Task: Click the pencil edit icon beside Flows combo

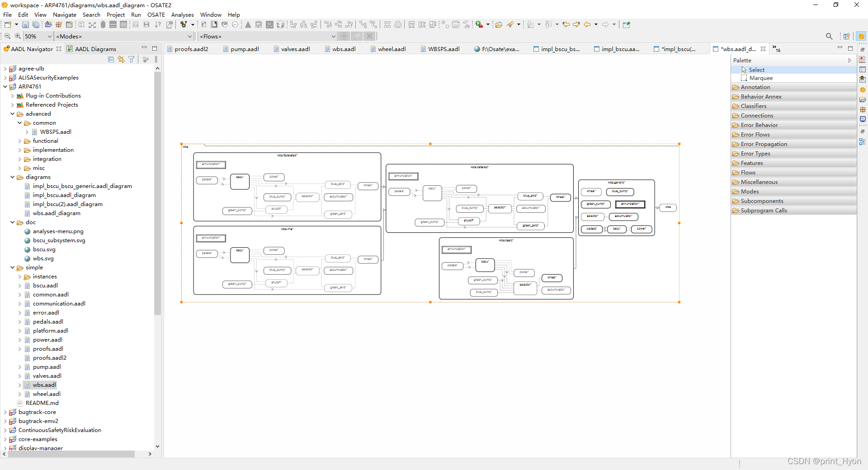Action: pos(357,36)
